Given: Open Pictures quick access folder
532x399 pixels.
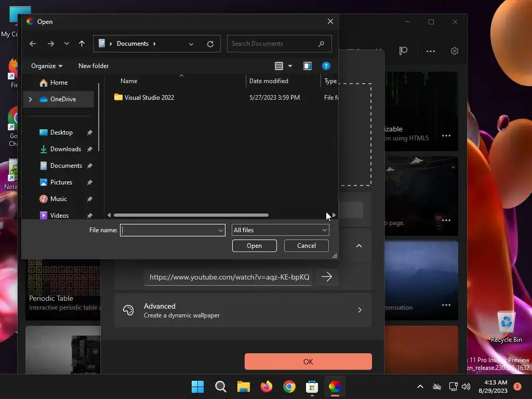Looking at the screenshot, I should 61,182.
